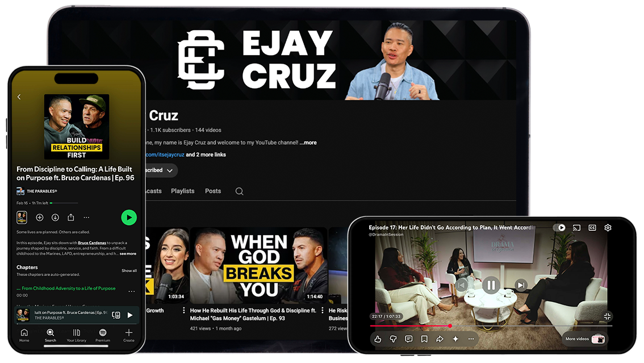Image resolution: width=644 pixels, height=363 pixels.
Task: Click the red video progress bar scrubber
Action: pyautogui.click(x=450, y=326)
